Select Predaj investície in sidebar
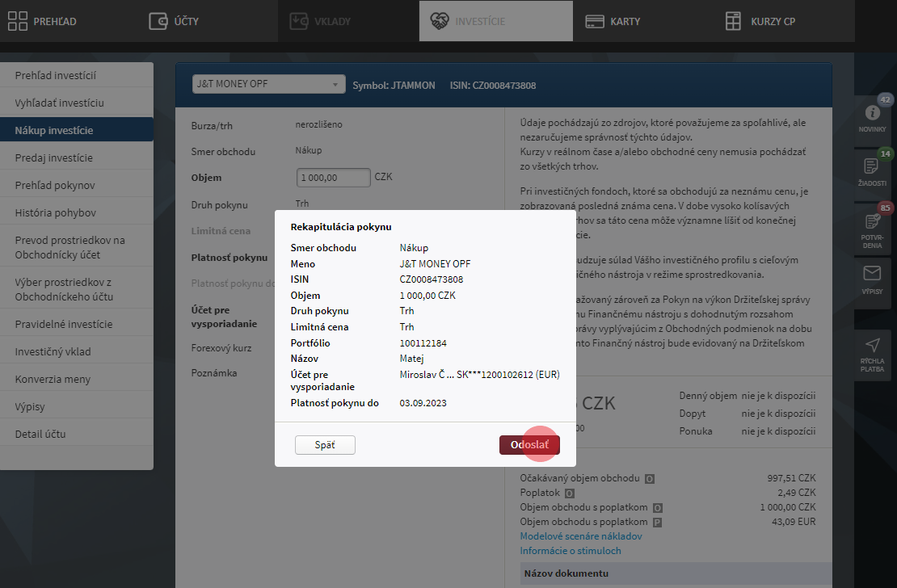The width and height of the screenshot is (897, 588). point(54,157)
